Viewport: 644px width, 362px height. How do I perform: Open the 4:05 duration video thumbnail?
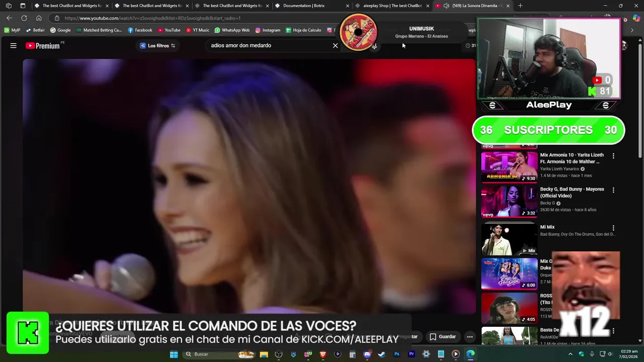point(509,308)
